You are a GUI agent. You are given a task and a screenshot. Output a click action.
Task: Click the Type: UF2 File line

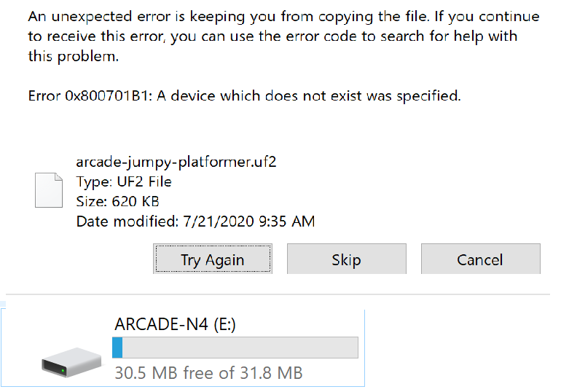tap(123, 182)
